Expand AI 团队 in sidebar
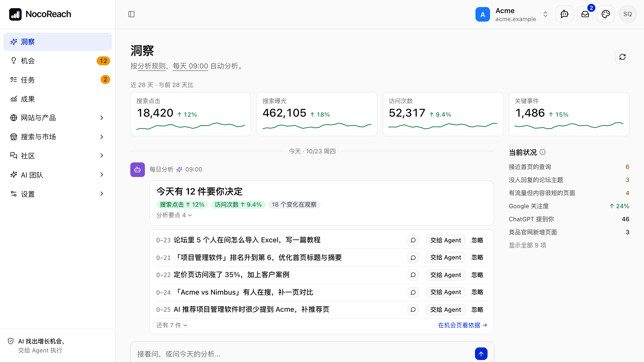Image resolution: width=644 pixels, height=362 pixels. pyautogui.click(x=58, y=175)
